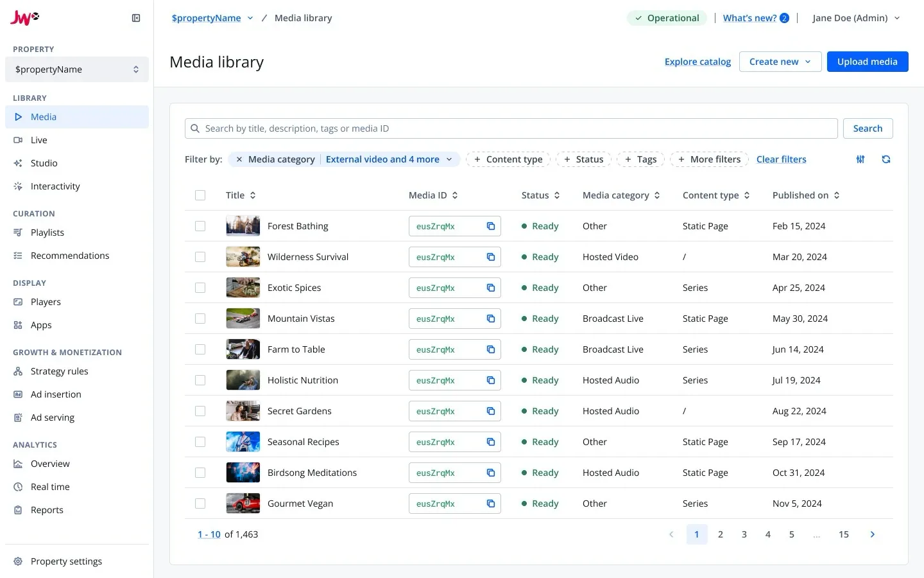Copy media ID for Wilderness Survival
This screenshot has height=578, width=924.
(491, 257)
